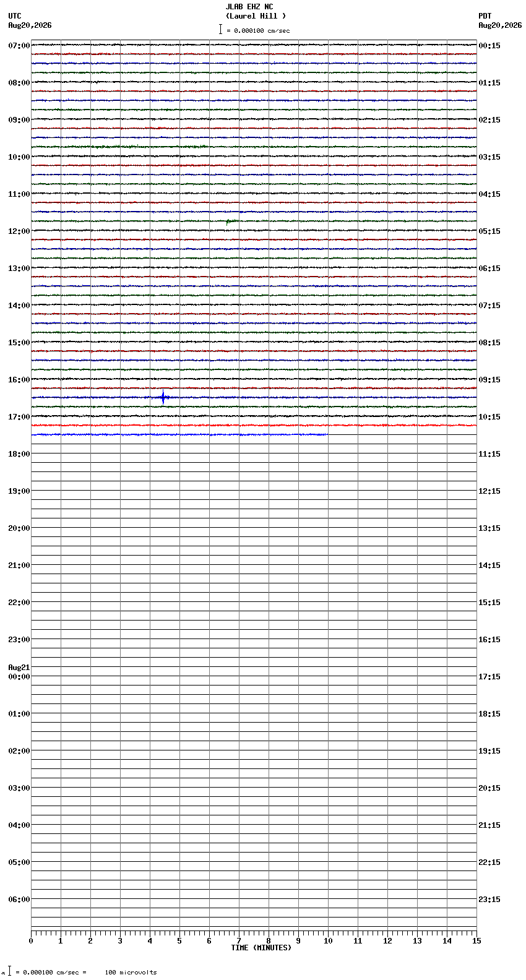Click the '10:15' PDT time label

[x=489, y=417]
